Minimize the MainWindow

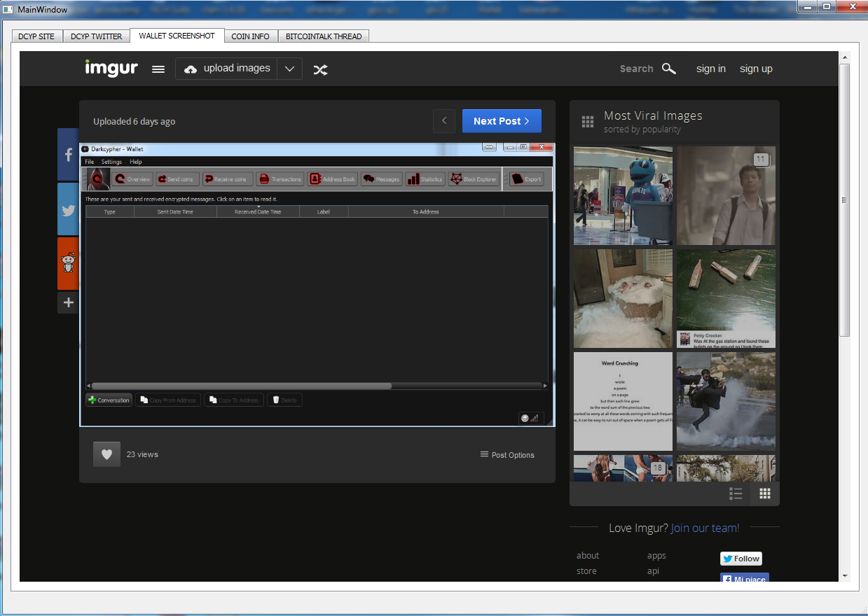pyautogui.click(x=808, y=7)
